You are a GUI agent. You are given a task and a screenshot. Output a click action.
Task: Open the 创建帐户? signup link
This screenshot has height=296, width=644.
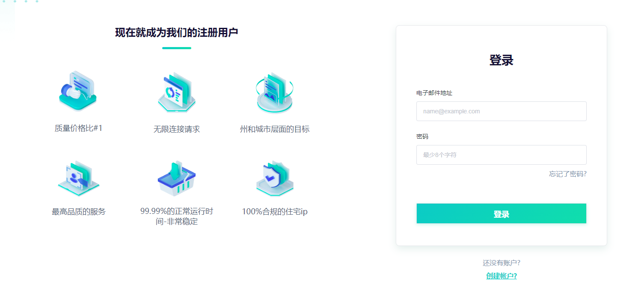click(501, 276)
